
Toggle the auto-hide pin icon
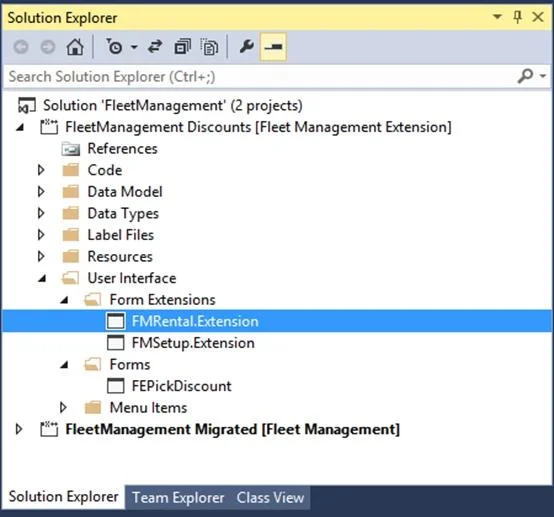(x=518, y=17)
